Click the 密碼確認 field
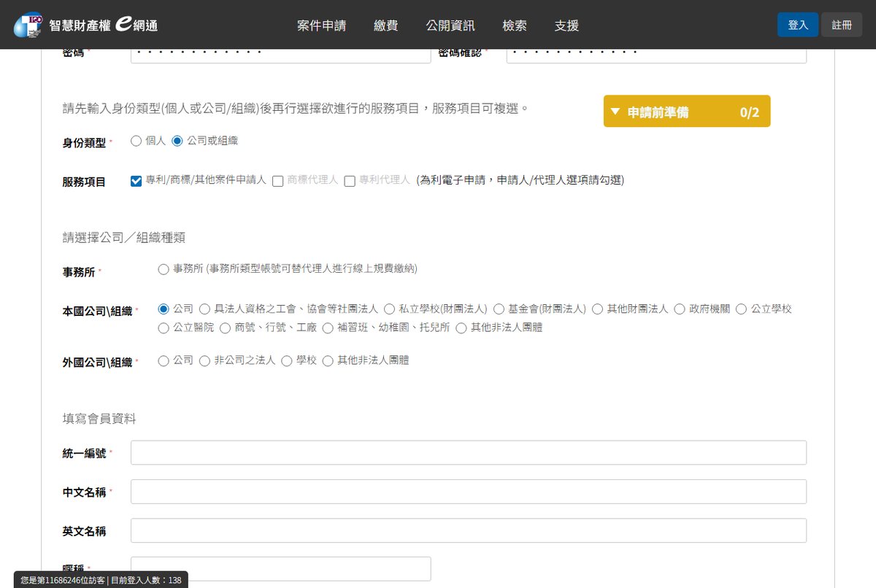The width and height of the screenshot is (876, 588). coord(656,55)
